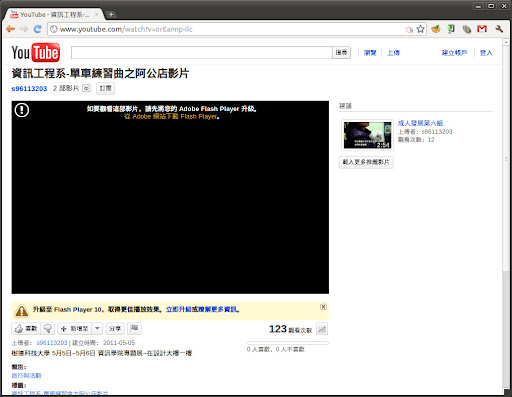The width and height of the screenshot is (512, 397).
Task: Click the grey-green extension icon before Gmail
Action: pyautogui.click(x=467, y=29)
